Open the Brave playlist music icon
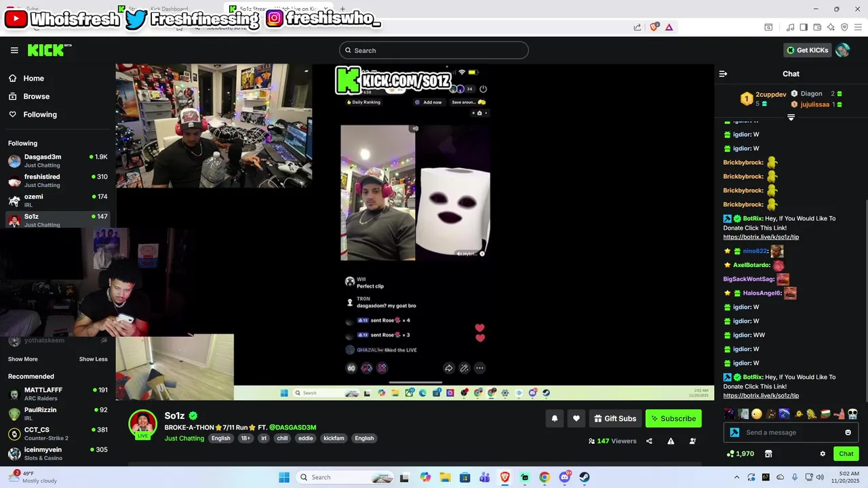 click(x=790, y=27)
